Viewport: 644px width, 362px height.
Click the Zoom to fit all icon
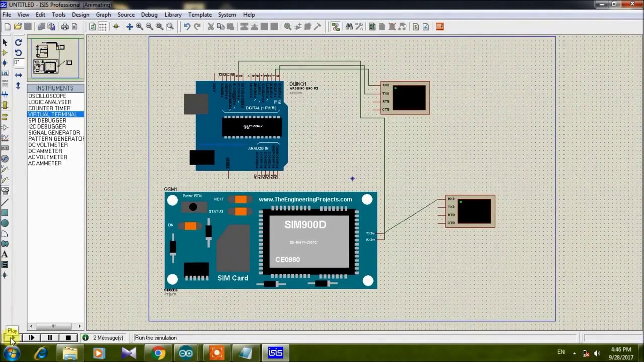click(x=159, y=27)
